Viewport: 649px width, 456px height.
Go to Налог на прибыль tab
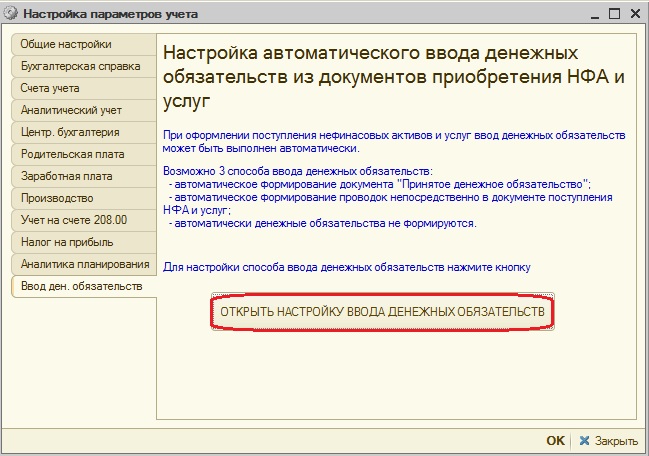coord(84,242)
